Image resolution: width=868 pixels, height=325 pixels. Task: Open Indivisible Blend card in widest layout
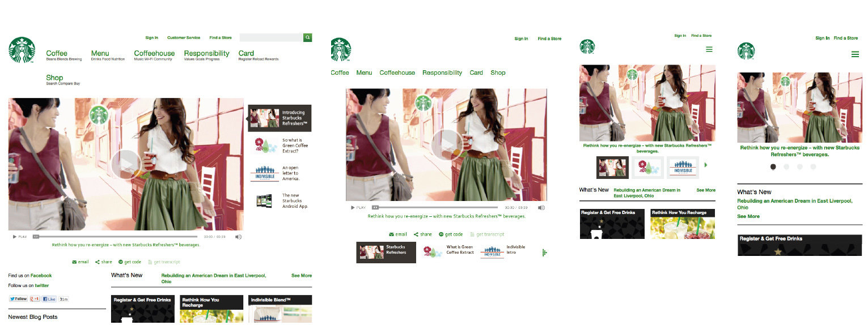pos(280,309)
